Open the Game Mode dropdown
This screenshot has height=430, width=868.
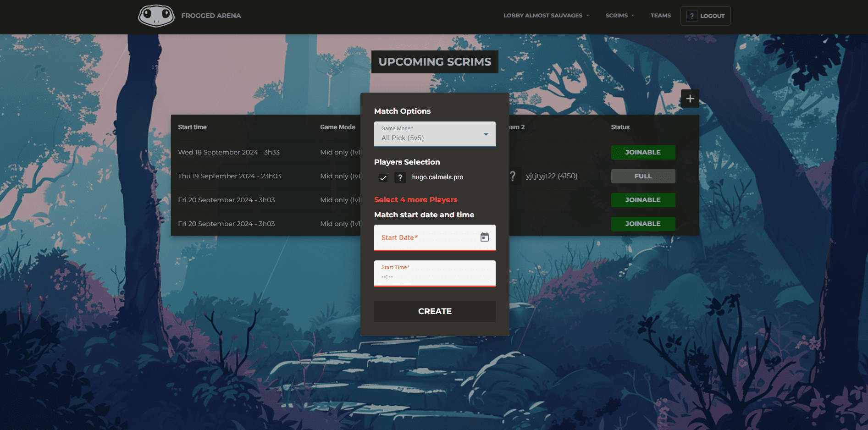point(435,134)
